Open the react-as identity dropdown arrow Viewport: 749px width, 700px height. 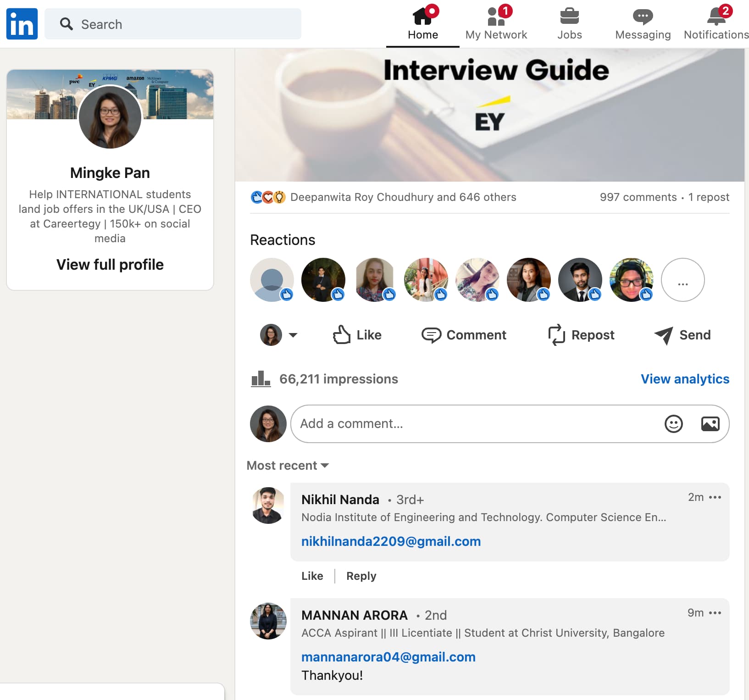293,335
